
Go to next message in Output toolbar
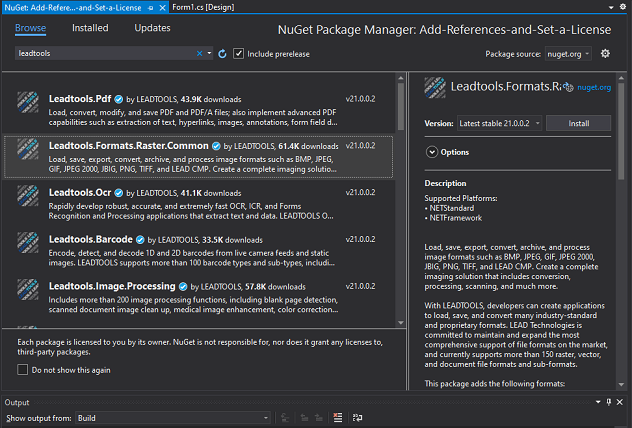coord(318,418)
